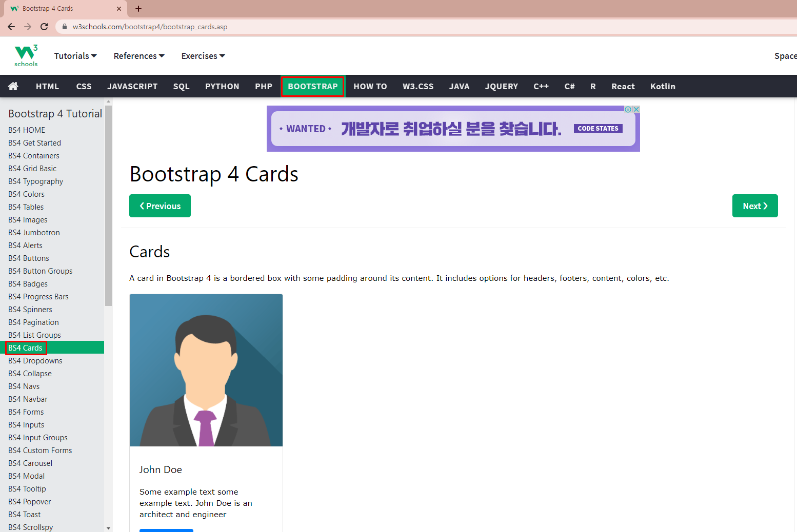
Task: Select HTML in the top navbar
Action: pos(48,86)
